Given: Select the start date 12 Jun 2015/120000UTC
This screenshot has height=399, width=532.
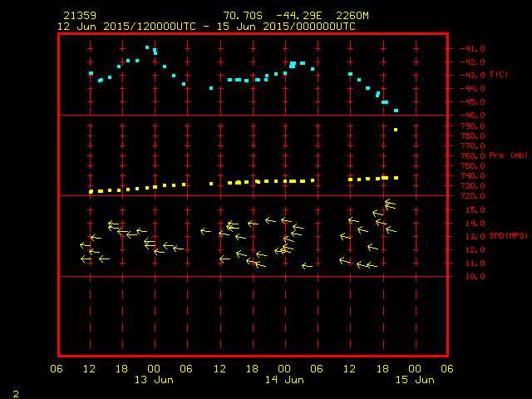Looking at the screenshot, I should (x=126, y=27).
